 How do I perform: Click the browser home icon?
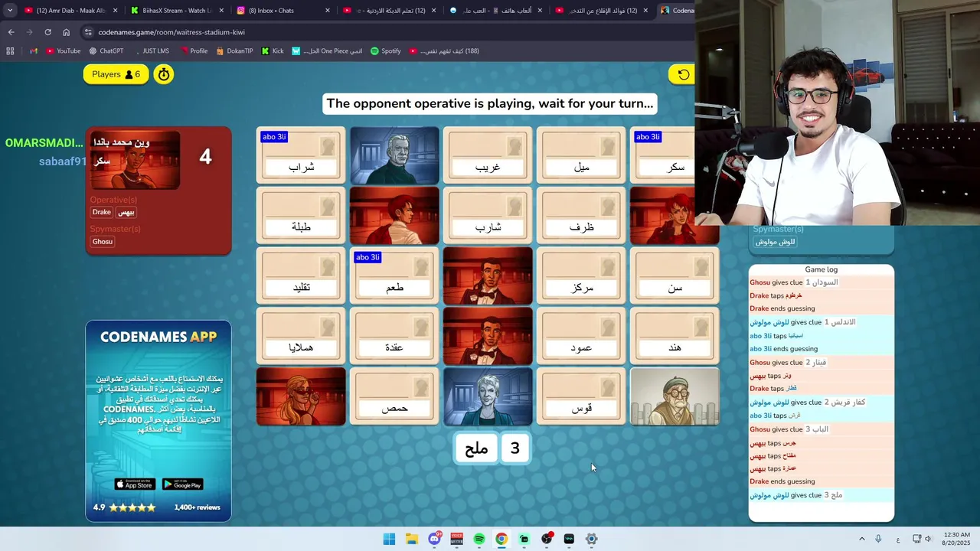point(66,32)
